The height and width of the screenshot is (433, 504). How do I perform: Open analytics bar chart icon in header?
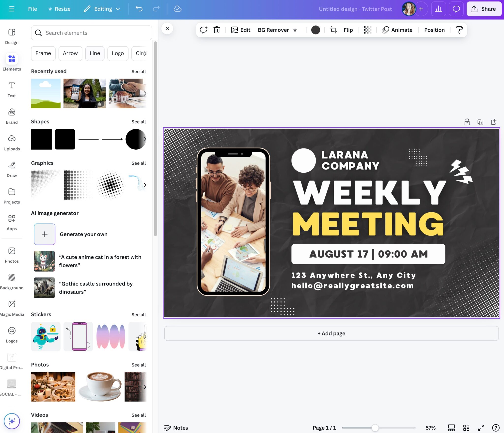(438, 9)
